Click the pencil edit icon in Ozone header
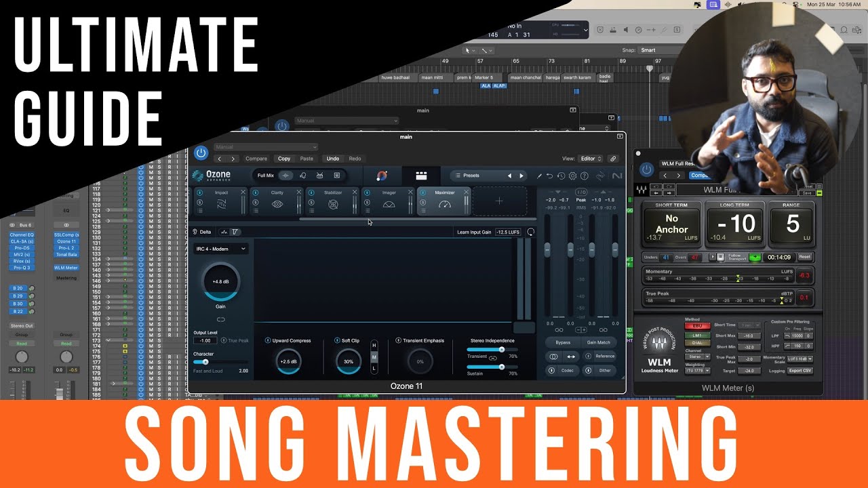 tap(540, 176)
